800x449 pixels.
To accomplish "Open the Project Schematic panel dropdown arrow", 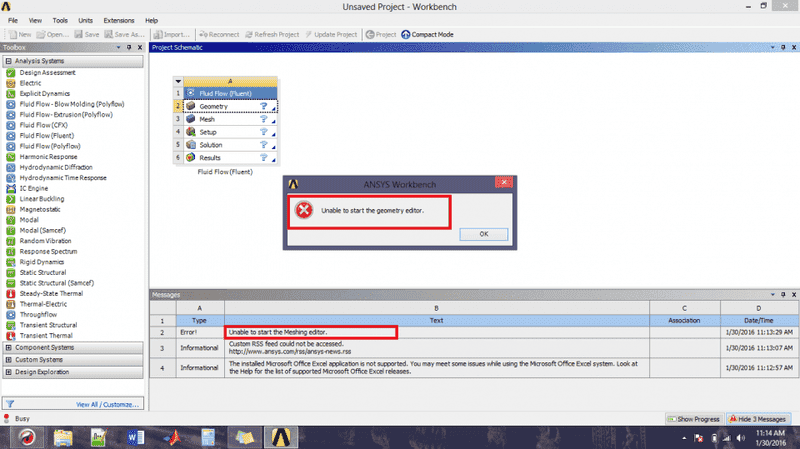I will click(772, 47).
